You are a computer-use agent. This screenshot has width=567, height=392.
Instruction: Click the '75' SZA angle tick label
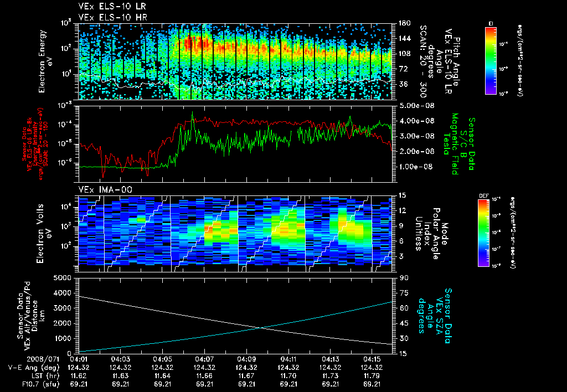404,293
